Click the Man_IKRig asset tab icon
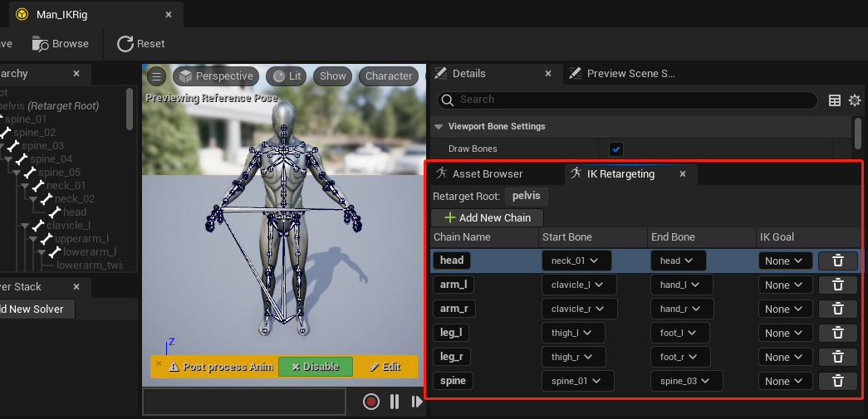This screenshot has height=419, width=868. (22, 14)
